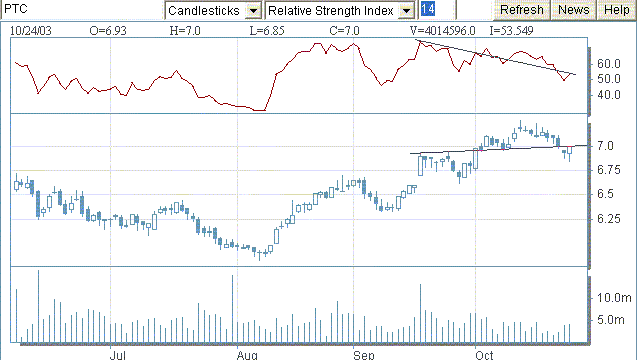Click the Jul label on the time axis
Screen dimensions: 637x360
pyautogui.click(x=117, y=355)
